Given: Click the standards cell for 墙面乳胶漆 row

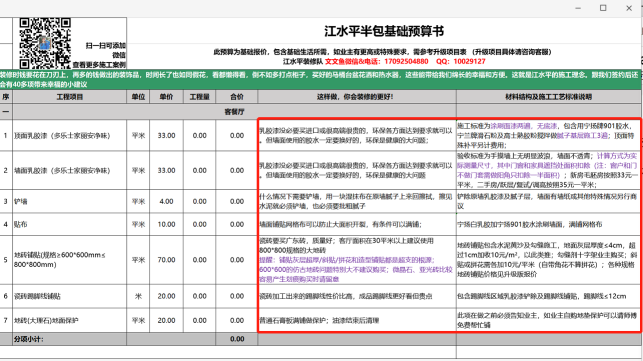Looking at the screenshot, I should 549,170.
